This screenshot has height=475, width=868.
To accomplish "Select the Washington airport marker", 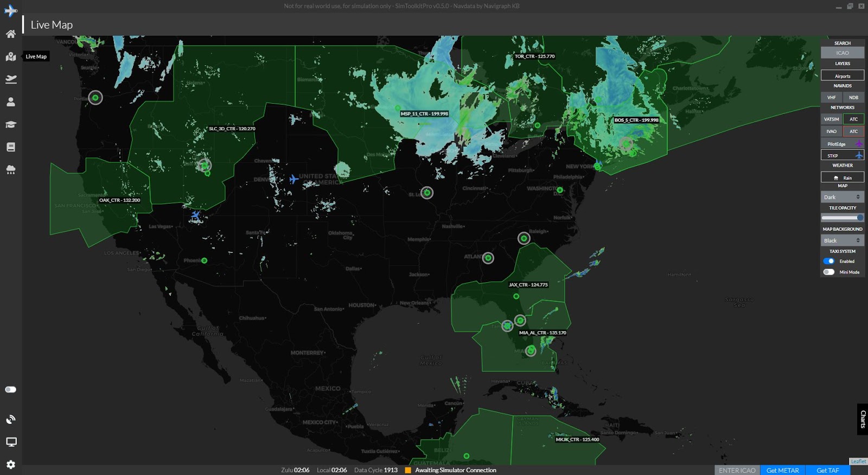I will pos(560,190).
